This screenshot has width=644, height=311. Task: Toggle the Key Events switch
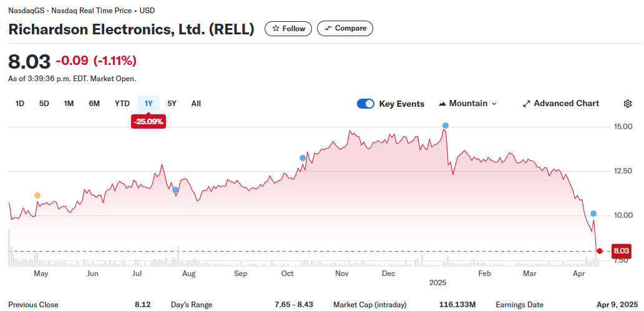[x=366, y=104]
